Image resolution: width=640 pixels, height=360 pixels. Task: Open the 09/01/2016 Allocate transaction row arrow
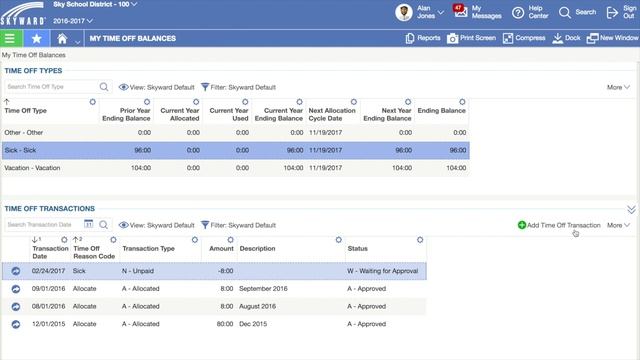pyautogui.click(x=16, y=289)
